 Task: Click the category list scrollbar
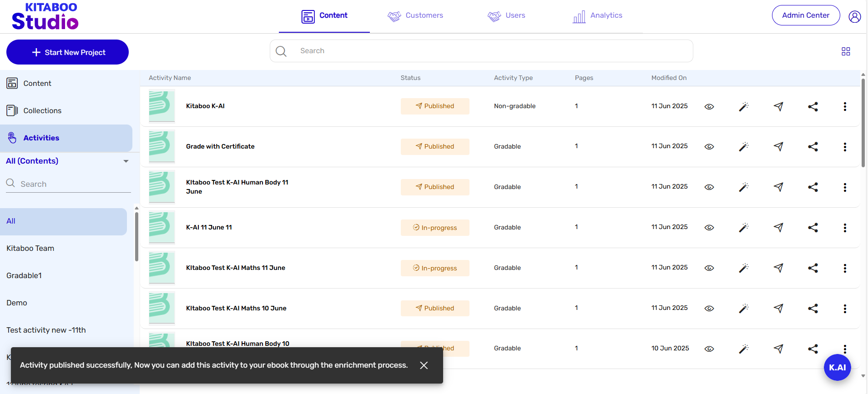136,237
